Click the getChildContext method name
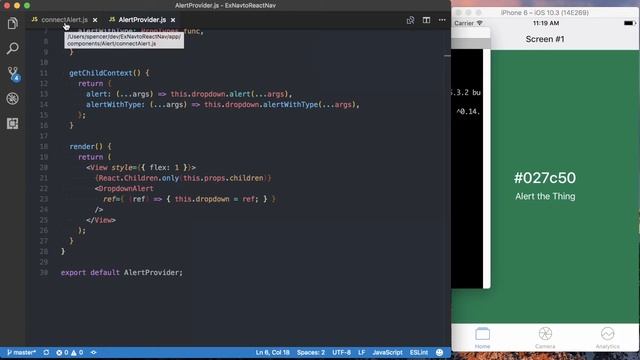Viewport: 640px width, 360px height. coord(101,73)
